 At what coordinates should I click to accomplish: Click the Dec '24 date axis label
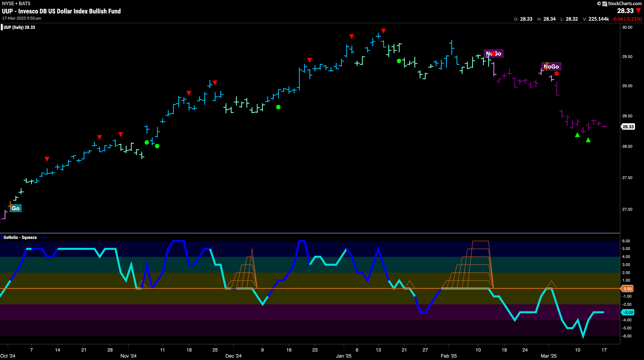click(x=234, y=356)
